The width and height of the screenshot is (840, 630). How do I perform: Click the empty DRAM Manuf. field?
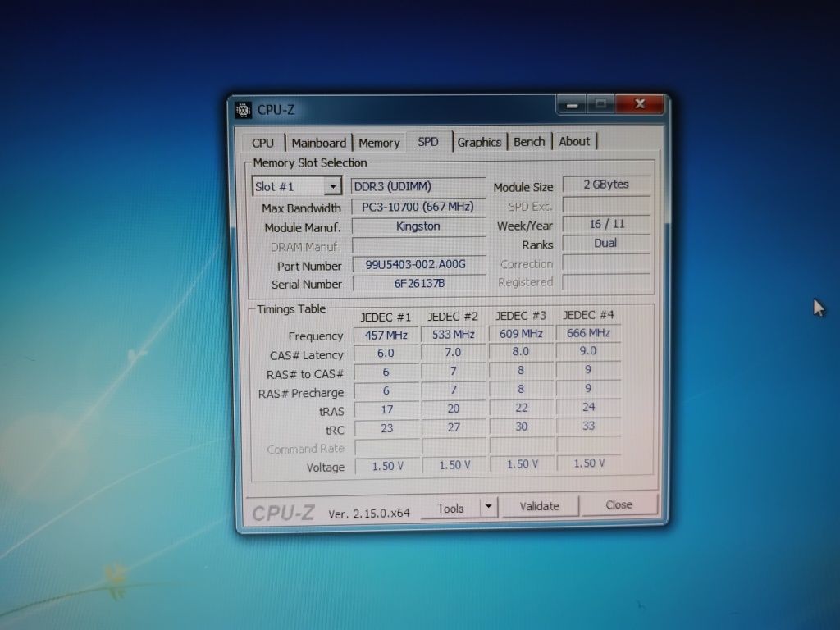pyautogui.click(x=418, y=245)
